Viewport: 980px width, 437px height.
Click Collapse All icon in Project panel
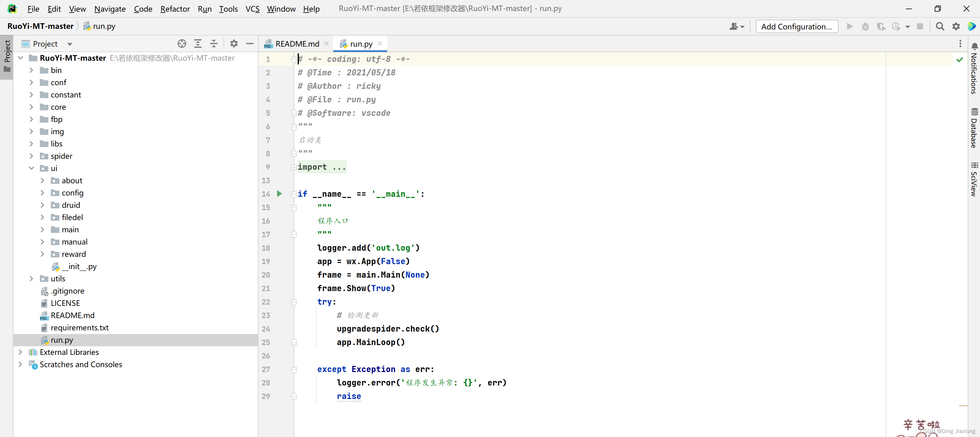tap(214, 44)
